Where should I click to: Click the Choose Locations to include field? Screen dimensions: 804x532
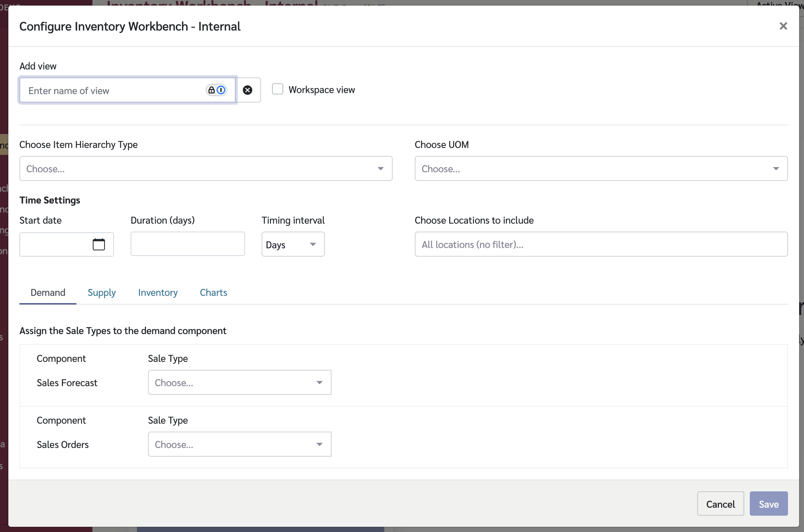601,244
